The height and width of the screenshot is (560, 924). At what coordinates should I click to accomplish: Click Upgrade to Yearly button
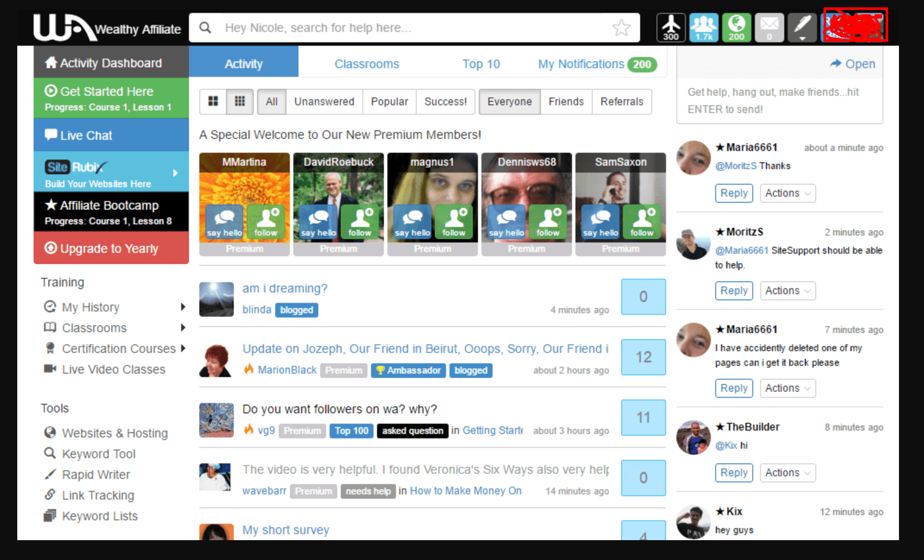tap(111, 248)
